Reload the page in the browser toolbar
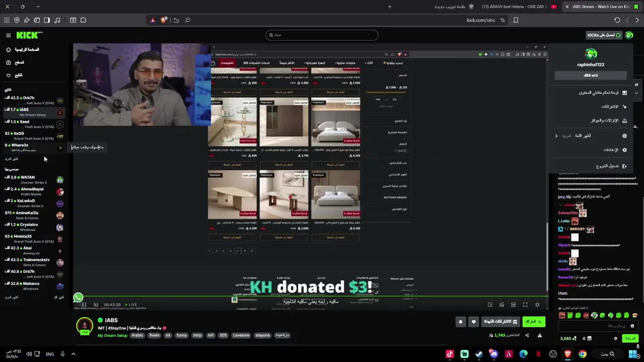This screenshot has height=362, width=644. pos(617,20)
